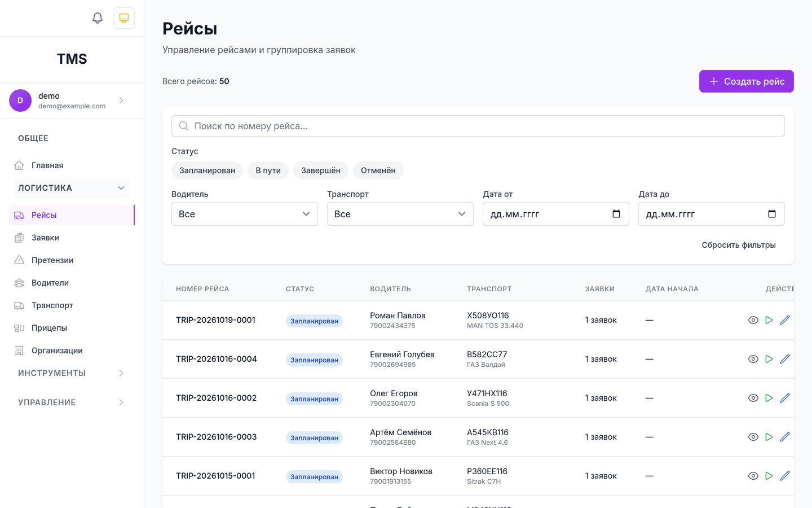Open Водители in sidebar

[72, 283]
